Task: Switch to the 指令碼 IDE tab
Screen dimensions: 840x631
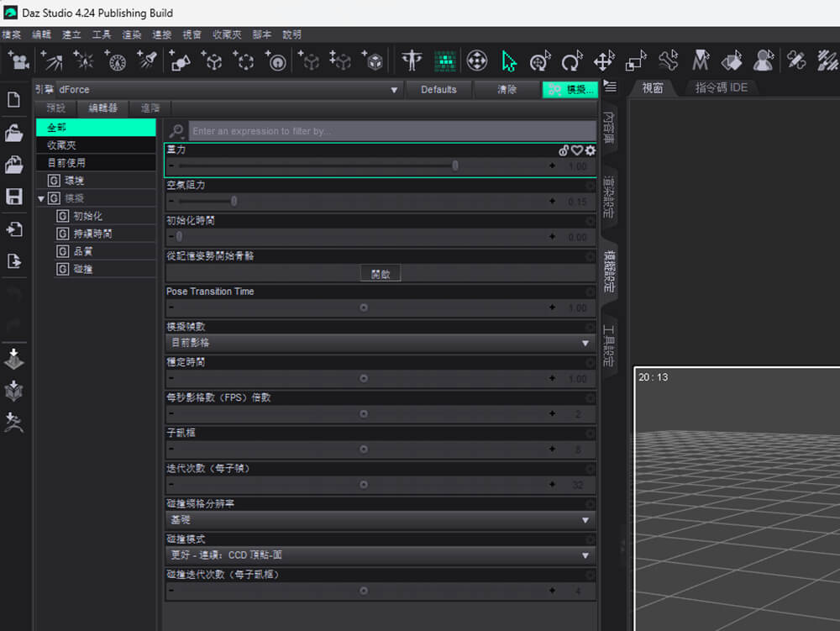Action: [721, 88]
